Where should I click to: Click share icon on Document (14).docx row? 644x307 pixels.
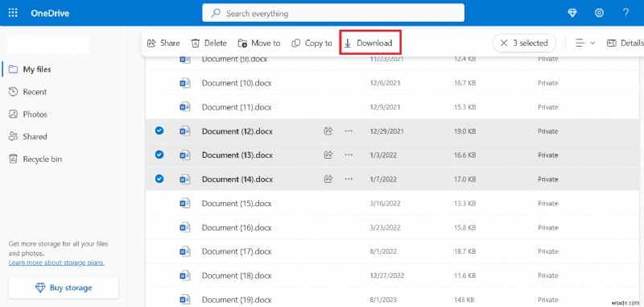(328, 179)
